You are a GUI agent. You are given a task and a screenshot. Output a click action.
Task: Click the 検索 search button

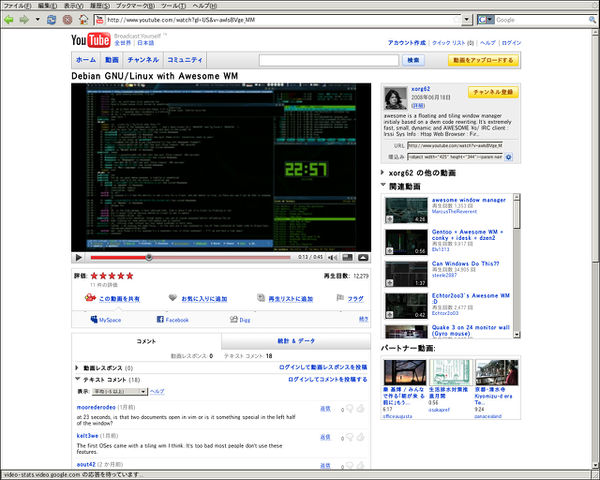click(413, 60)
